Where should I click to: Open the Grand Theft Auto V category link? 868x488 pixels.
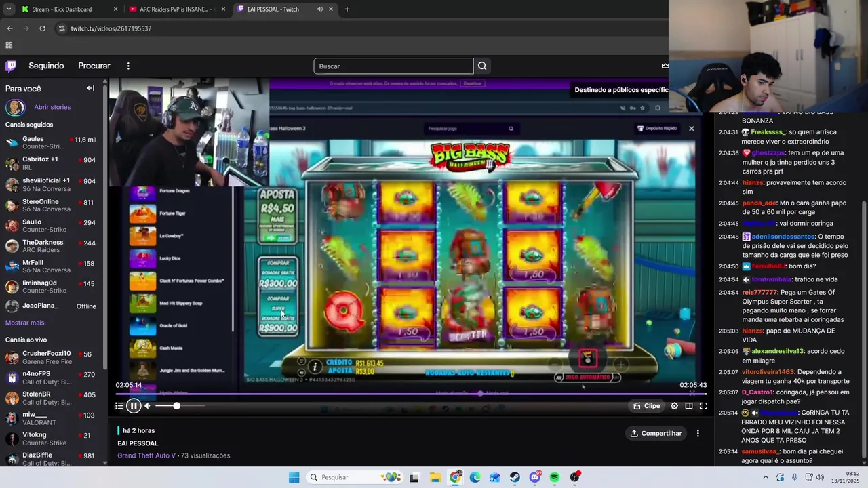click(x=146, y=455)
